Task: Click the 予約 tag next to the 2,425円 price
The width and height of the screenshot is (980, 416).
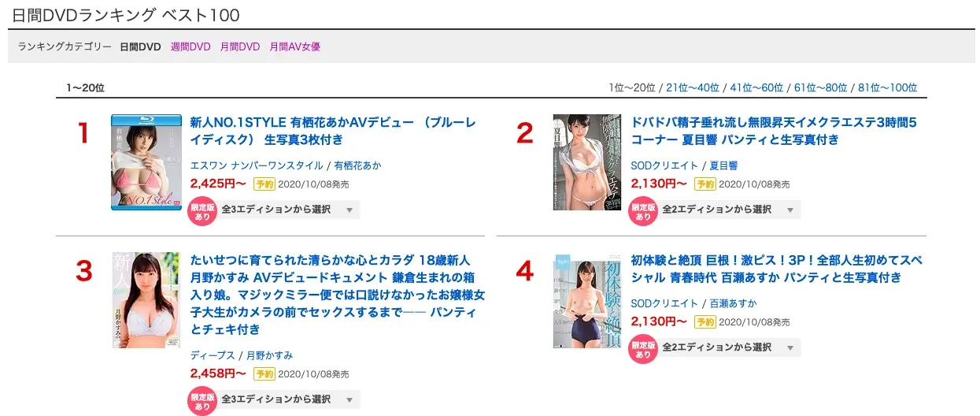Action: (264, 184)
